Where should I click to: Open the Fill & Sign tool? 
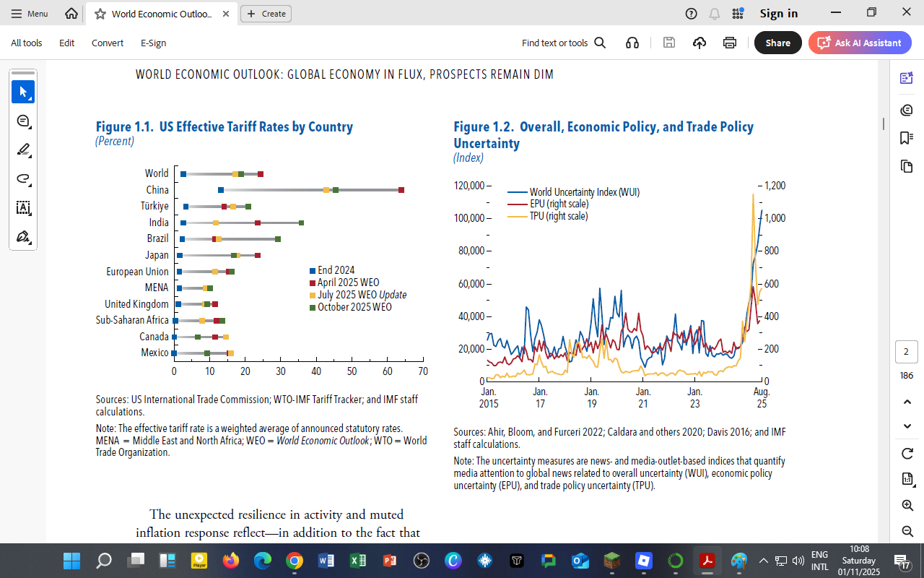(x=23, y=236)
